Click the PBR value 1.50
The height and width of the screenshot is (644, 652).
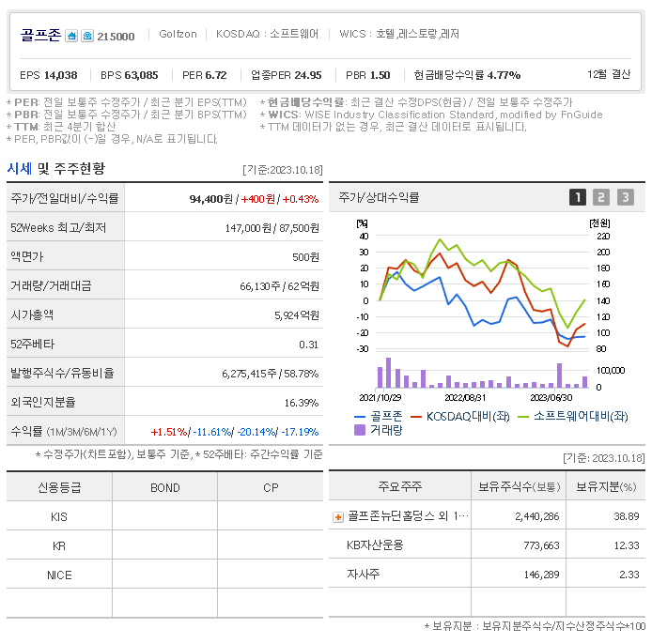380,75
